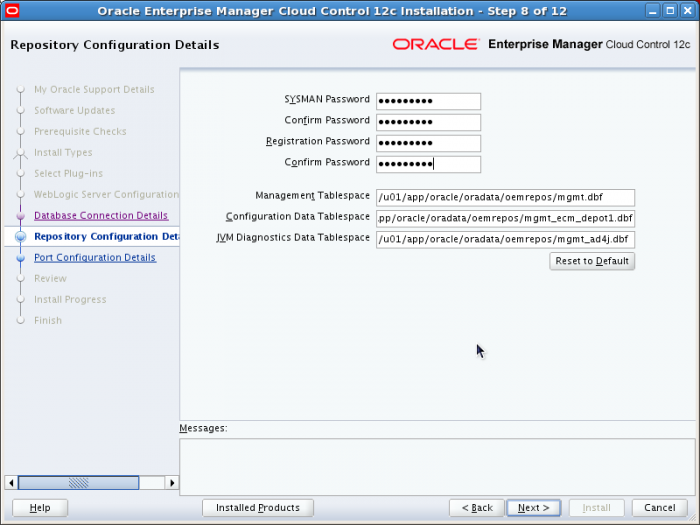Image resolution: width=700 pixels, height=525 pixels.
Task: Maximize the installer window
Action: click(670, 11)
